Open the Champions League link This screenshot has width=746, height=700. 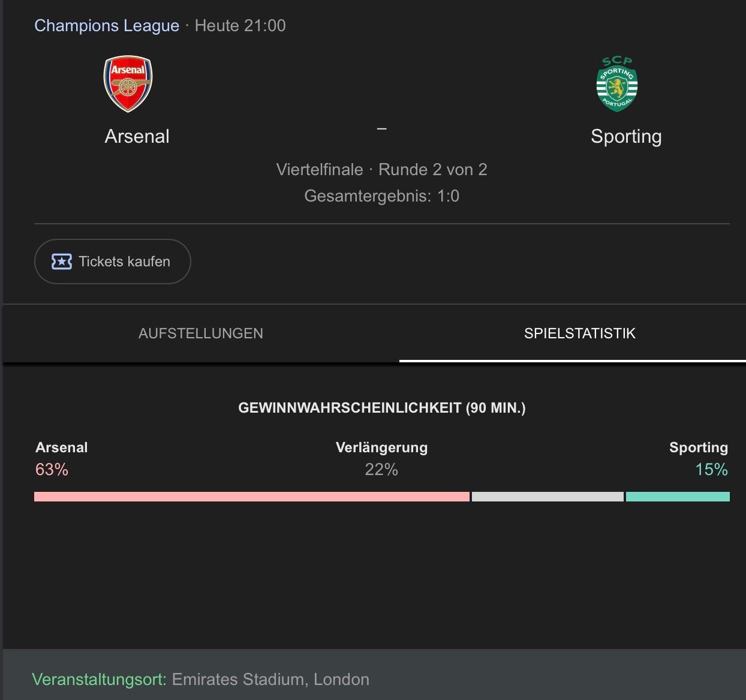[107, 26]
